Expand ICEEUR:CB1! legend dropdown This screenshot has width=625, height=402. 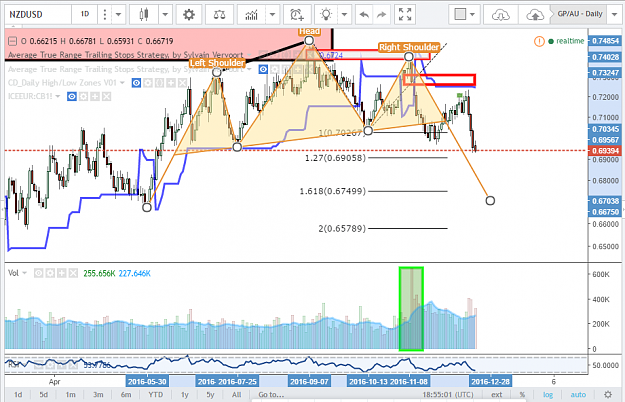click(x=58, y=96)
